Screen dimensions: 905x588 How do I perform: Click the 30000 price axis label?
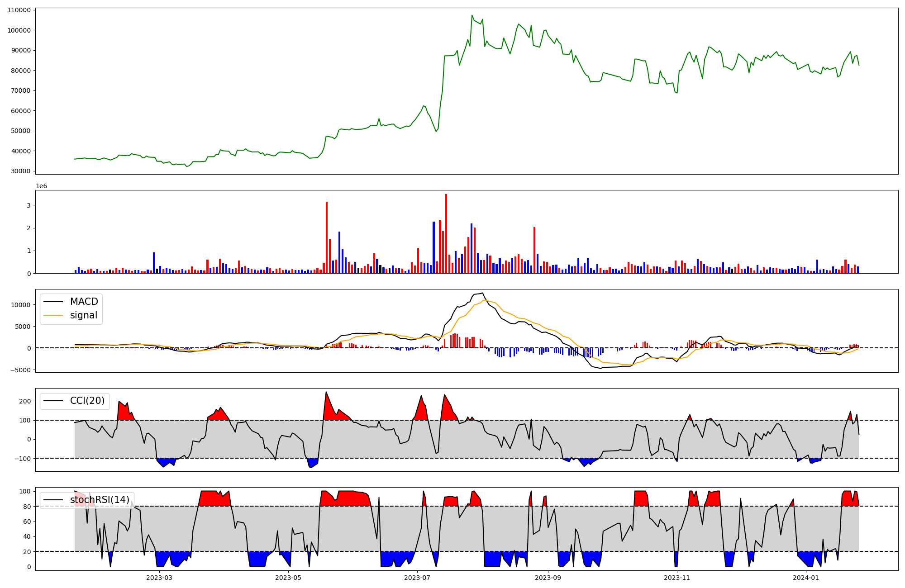click(x=21, y=171)
